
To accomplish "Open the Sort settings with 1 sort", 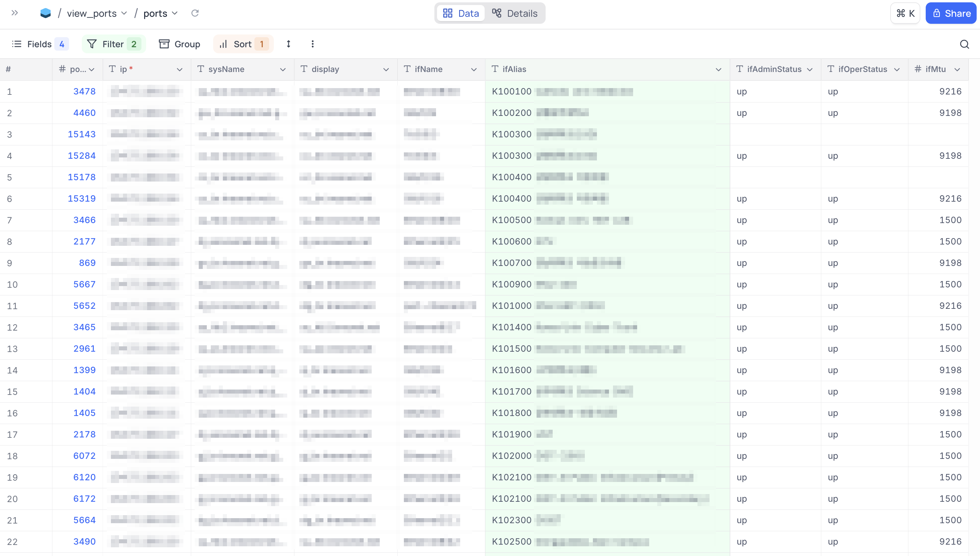I will (x=243, y=44).
